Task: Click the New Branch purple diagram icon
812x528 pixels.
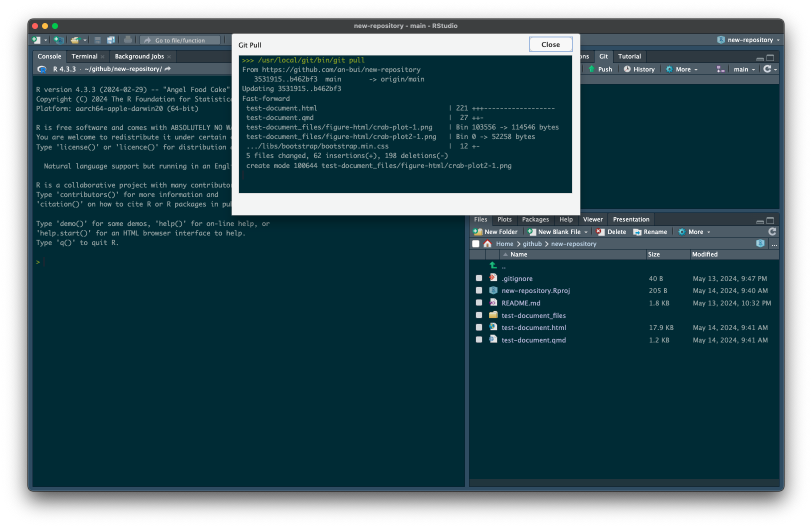Action: (x=720, y=69)
